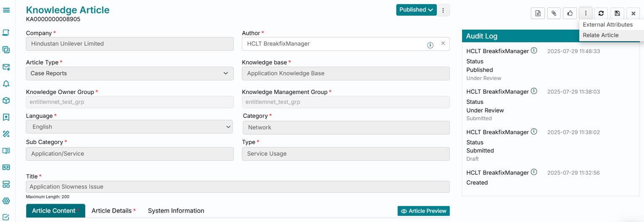Screen dimensions: 644x222
Task: Open the Article Type dropdown
Action: point(130,73)
